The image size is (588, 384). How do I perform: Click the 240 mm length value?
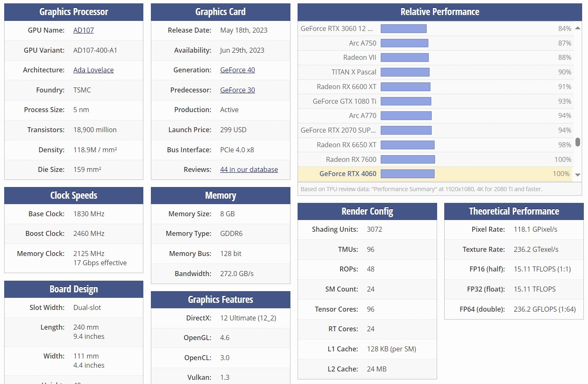tap(86, 327)
